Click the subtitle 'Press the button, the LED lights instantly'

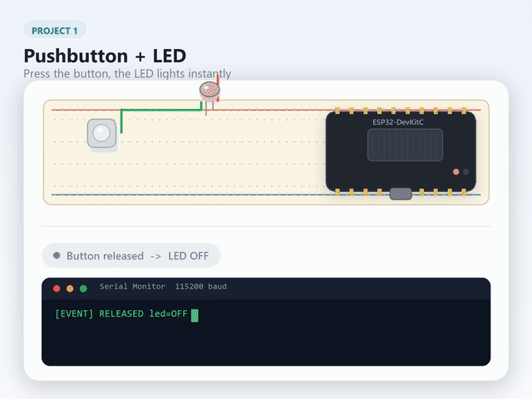(127, 74)
